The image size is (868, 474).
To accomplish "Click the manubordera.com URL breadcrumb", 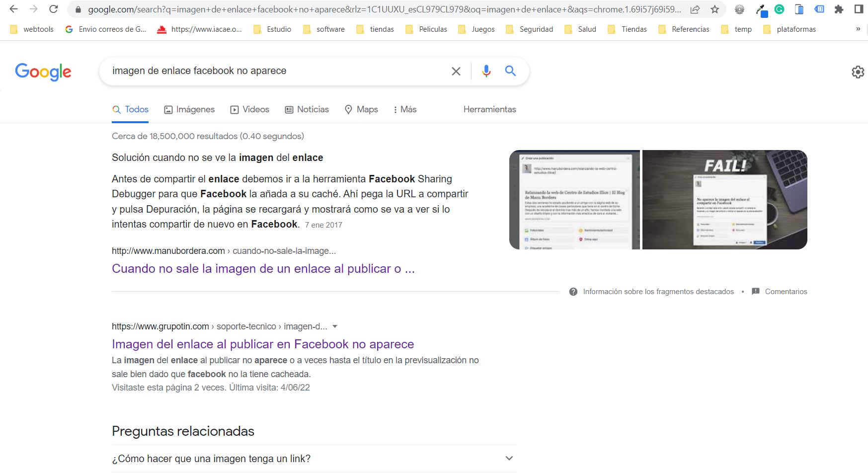I will (x=224, y=251).
